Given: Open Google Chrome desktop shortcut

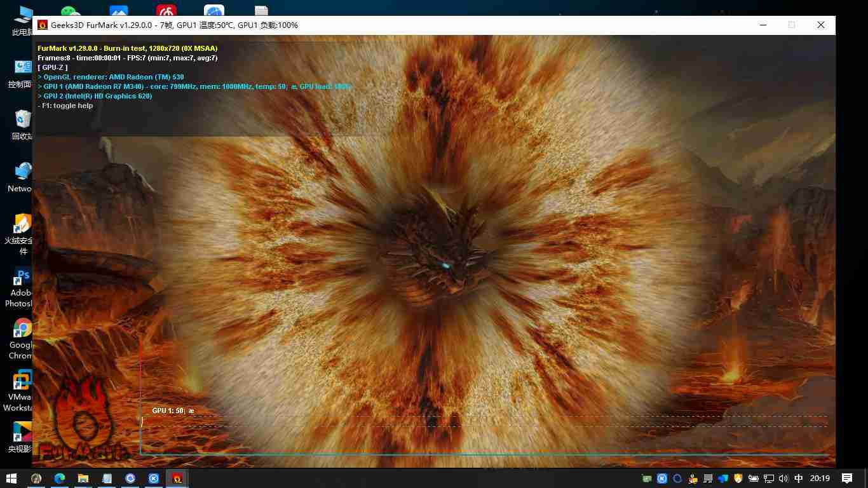Looking at the screenshot, I should [x=20, y=339].
